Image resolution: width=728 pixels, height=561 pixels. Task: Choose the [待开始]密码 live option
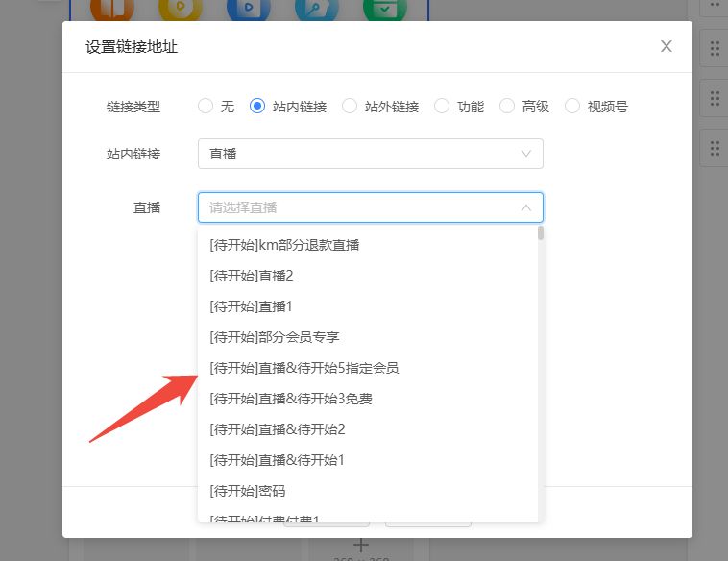[x=247, y=491]
